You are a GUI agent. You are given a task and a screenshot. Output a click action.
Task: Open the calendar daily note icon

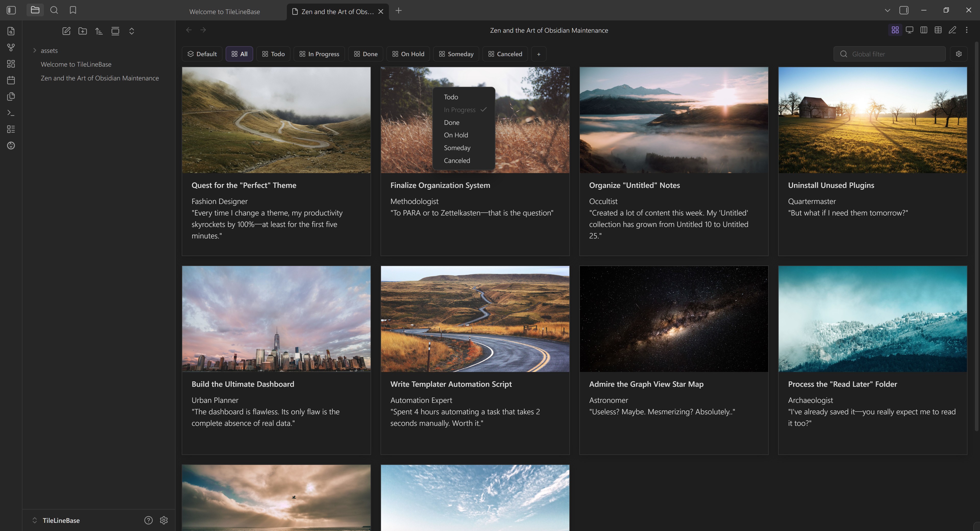click(x=11, y=80)
